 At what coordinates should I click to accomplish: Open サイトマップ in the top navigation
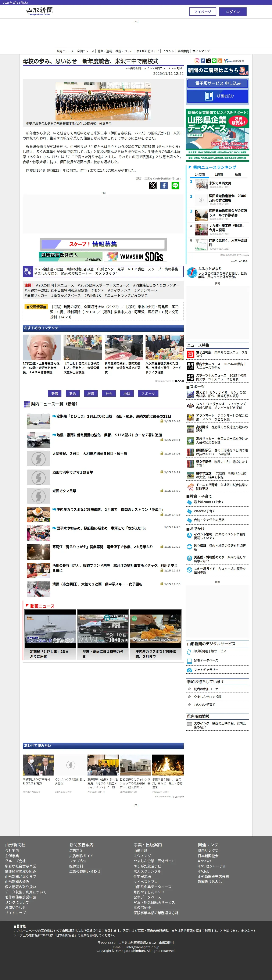click(x=201, y=51)
